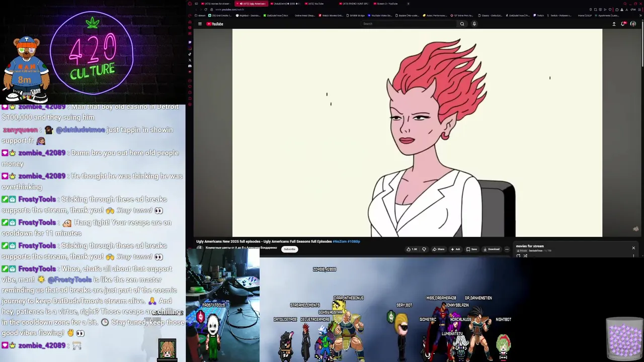Click @FrostyTools mention in chat
Screen dimensions: 644x362
[x=69, y=280]
